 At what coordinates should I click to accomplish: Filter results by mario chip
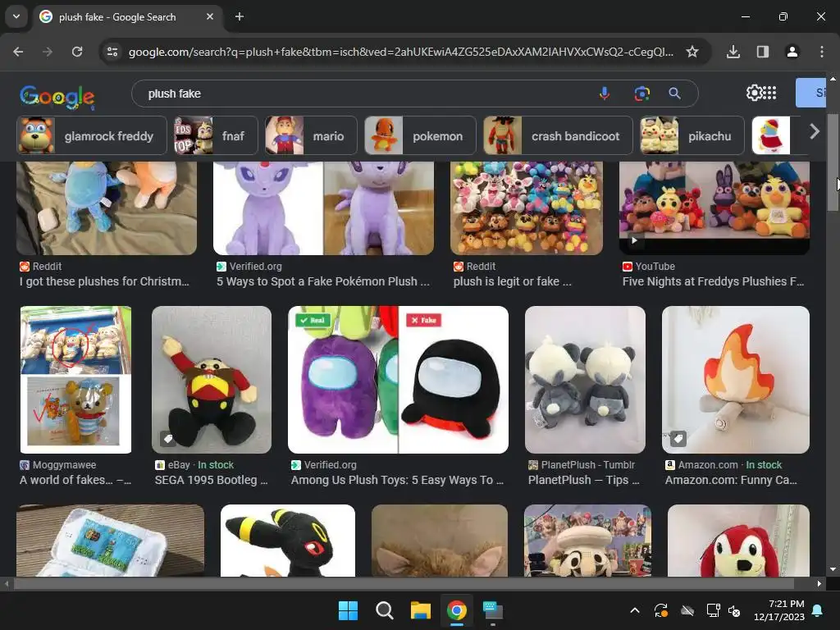coord(311,136)
